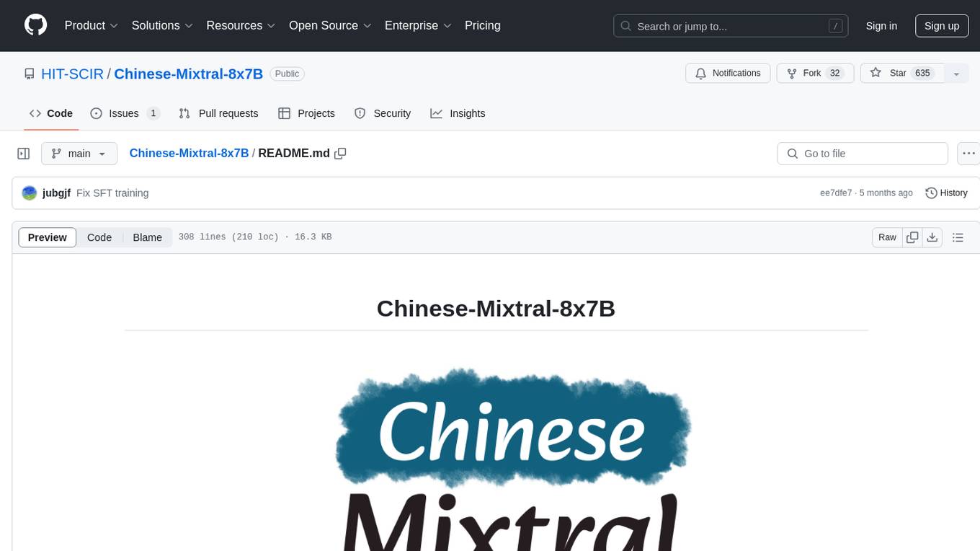
Task: Expand the Resources menu
Action: click(241, 25)
